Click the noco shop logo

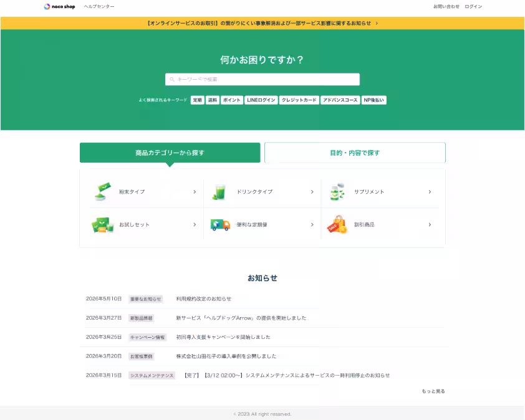(x=59, y=6)
